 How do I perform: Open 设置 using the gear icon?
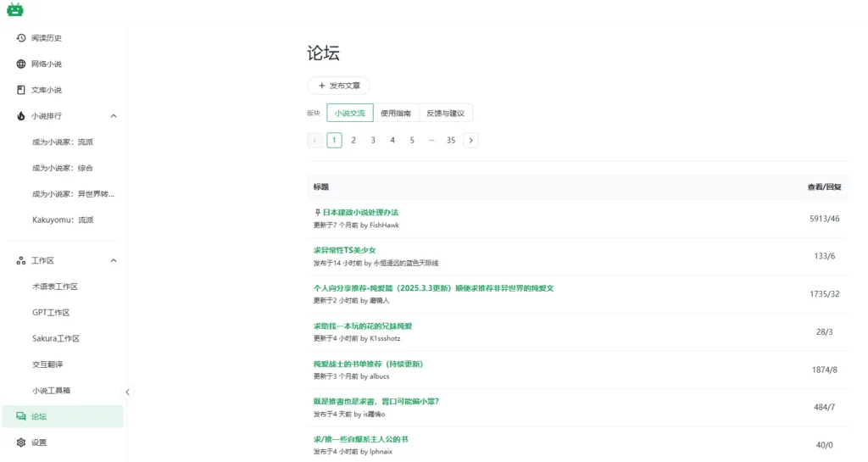[x=21, y=443]
